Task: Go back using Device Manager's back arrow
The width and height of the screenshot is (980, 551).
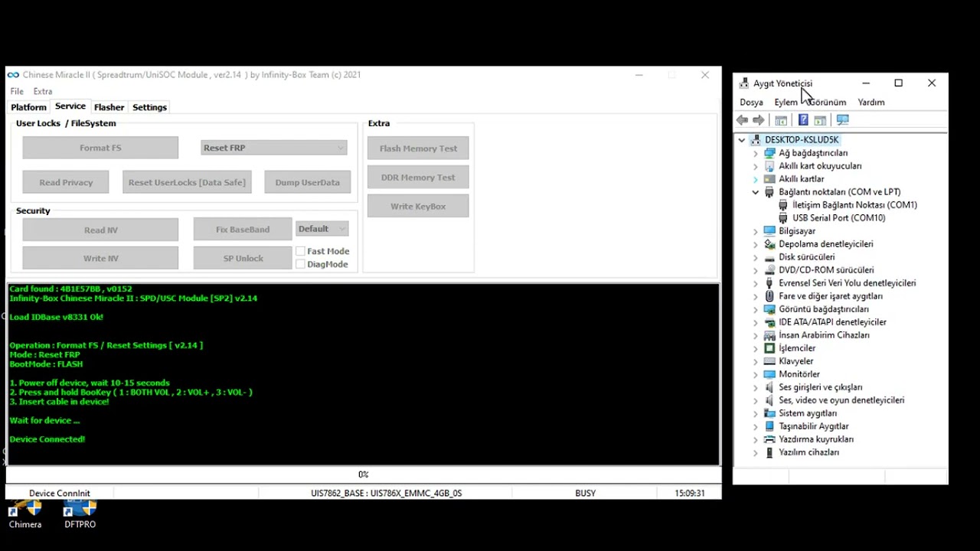Action: 742,120
